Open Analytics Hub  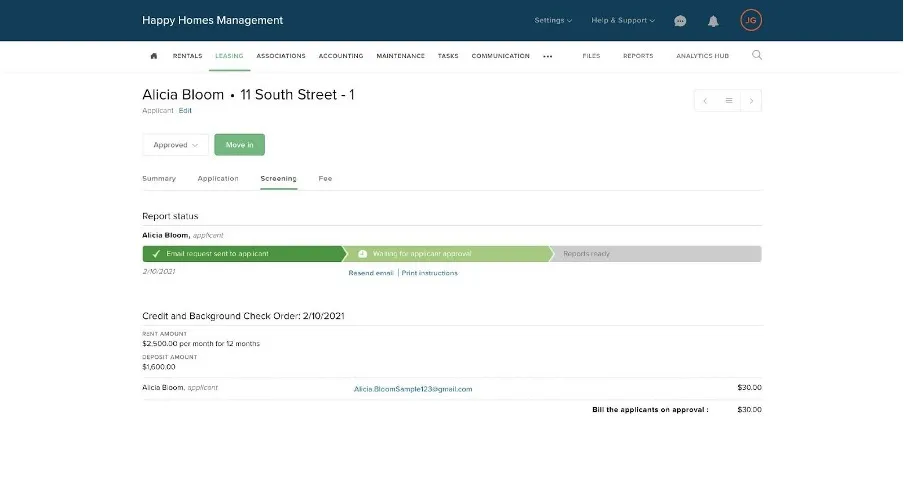click(x=702, y=56)
